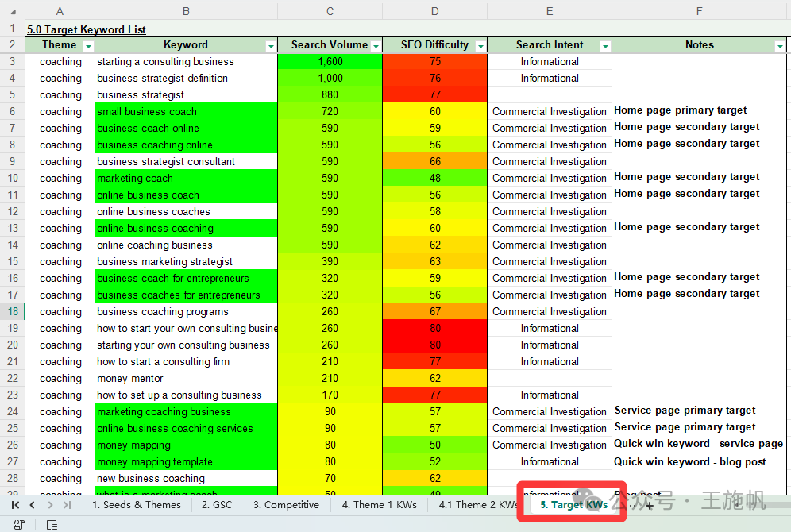Open the '3. Competitive' sheet tab
Image resolution: width=791 pixels, height=532 pixels.
(286, 505)
